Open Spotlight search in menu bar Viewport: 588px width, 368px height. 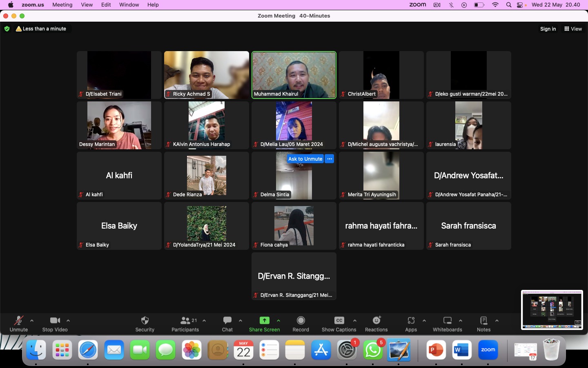509,5
